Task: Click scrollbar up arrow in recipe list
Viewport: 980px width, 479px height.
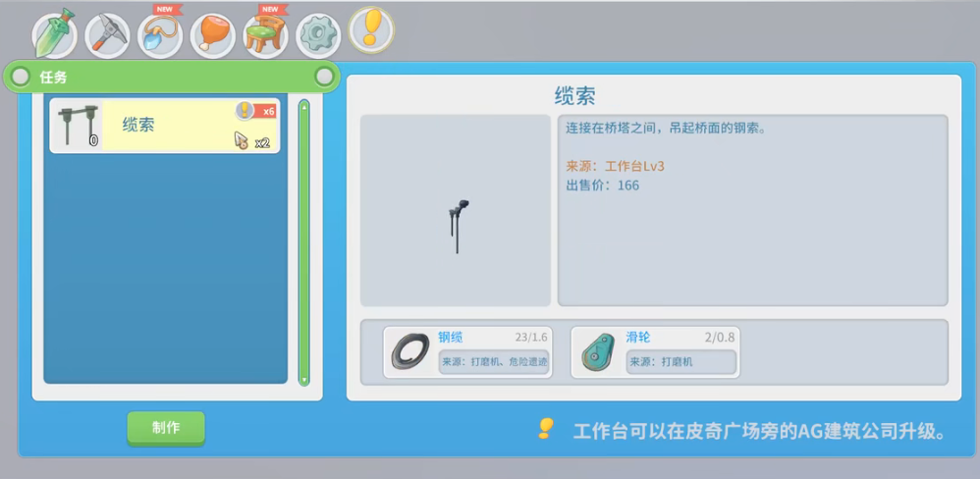Action: [303, 105]
